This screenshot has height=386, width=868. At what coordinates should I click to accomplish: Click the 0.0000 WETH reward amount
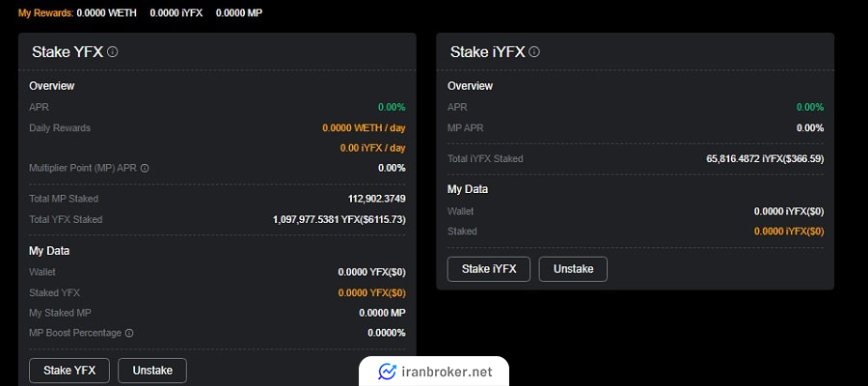[x=106, y=13]
